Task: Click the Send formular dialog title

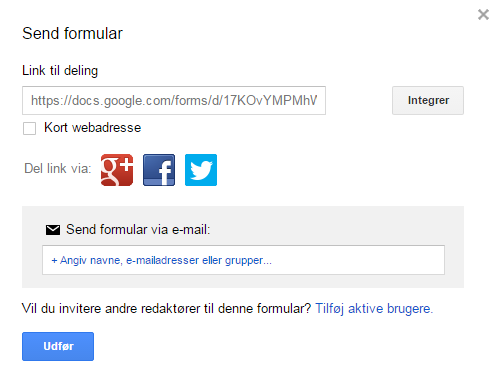Action: click(72, 33)
